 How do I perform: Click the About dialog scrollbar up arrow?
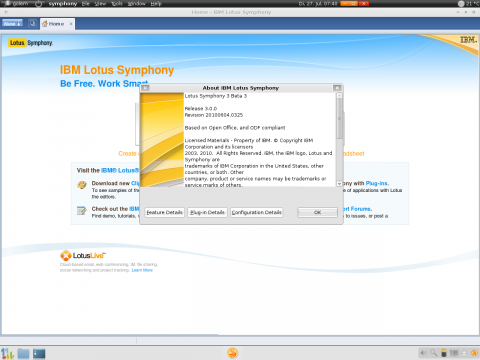coord(339,96)
